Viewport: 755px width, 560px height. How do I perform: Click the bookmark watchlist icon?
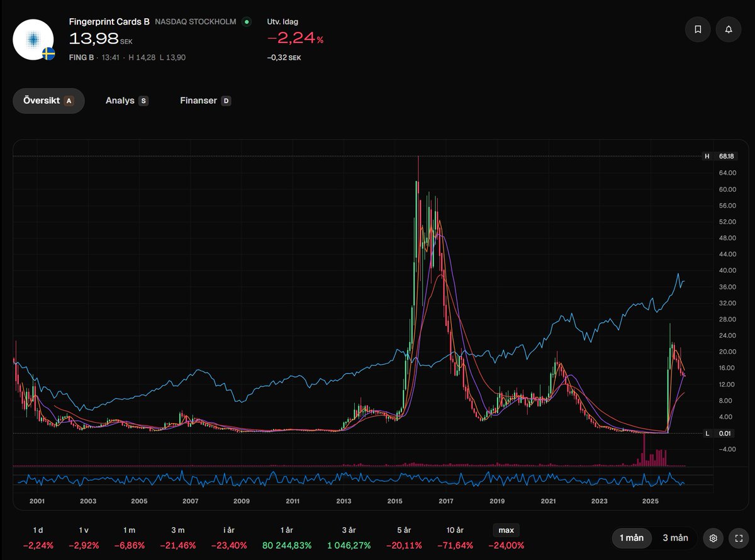click(698, 30)
